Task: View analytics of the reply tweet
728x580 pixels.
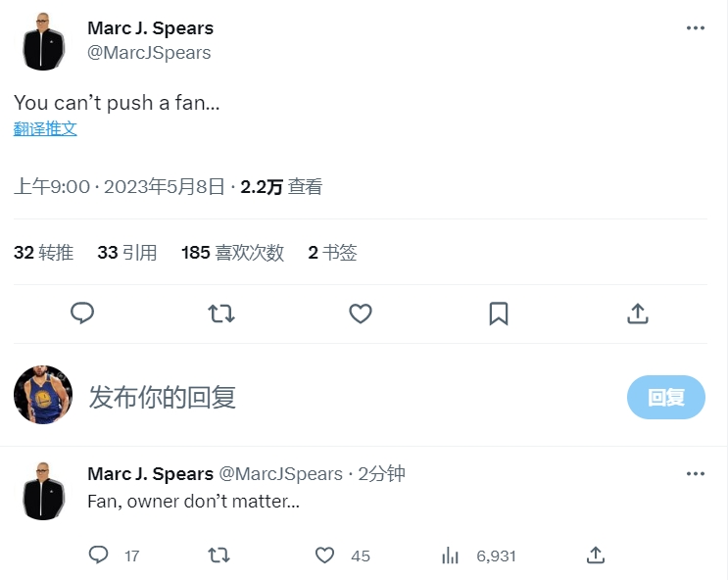Action: (x=451, y=555)
